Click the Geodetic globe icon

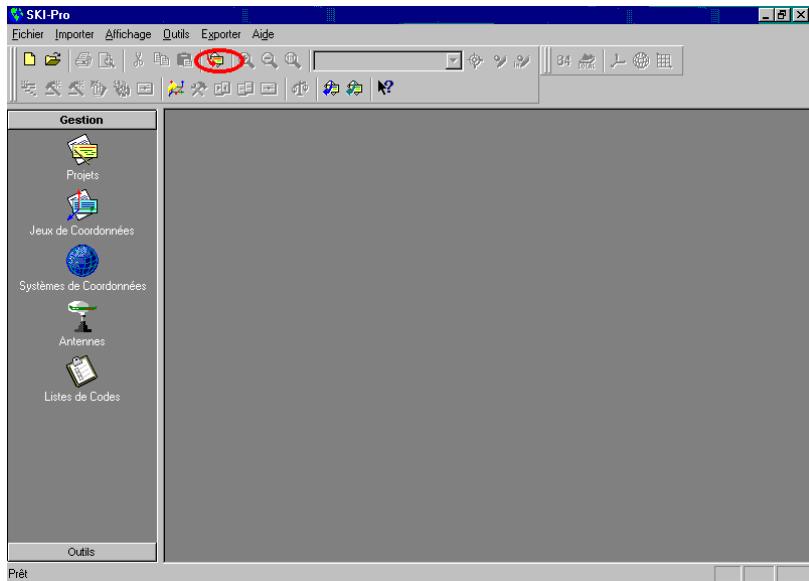(x=641, y=61)
